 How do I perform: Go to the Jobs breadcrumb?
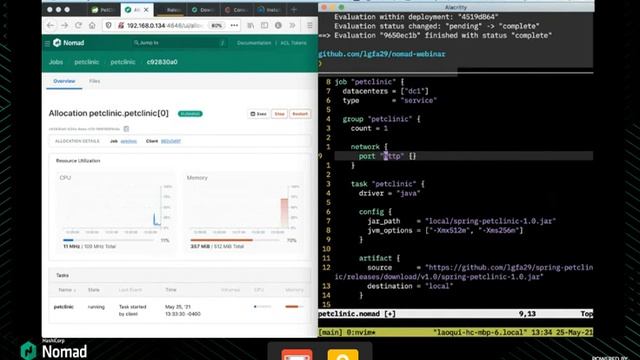tap(56, 62)
